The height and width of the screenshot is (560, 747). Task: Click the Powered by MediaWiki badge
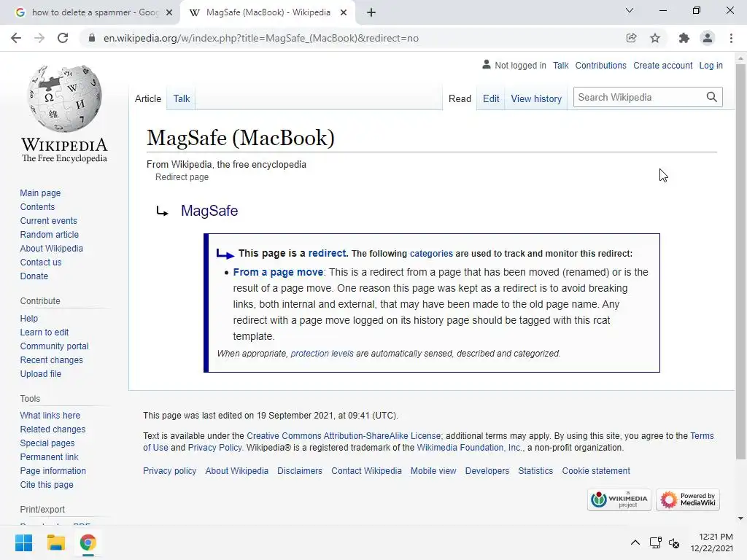(x=687, y=499)
